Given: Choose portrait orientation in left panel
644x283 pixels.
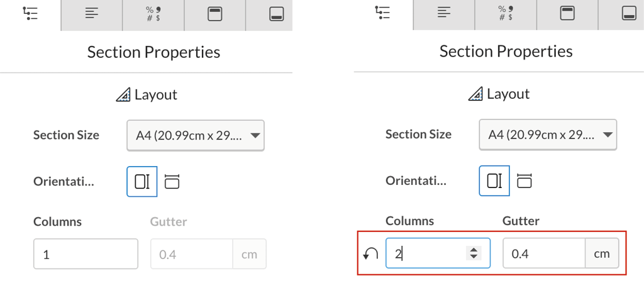Looking at the screenshot, I should tap(142, 182).
